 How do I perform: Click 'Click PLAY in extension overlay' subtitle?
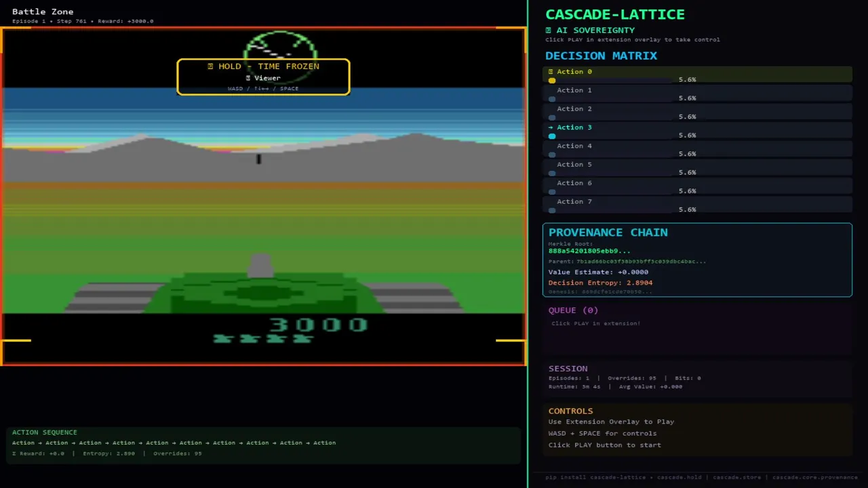pyautogui.click(x=633, y=40)
